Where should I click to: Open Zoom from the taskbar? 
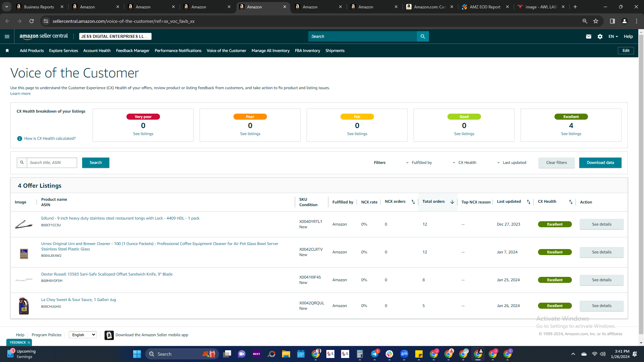tap(404, 354)
